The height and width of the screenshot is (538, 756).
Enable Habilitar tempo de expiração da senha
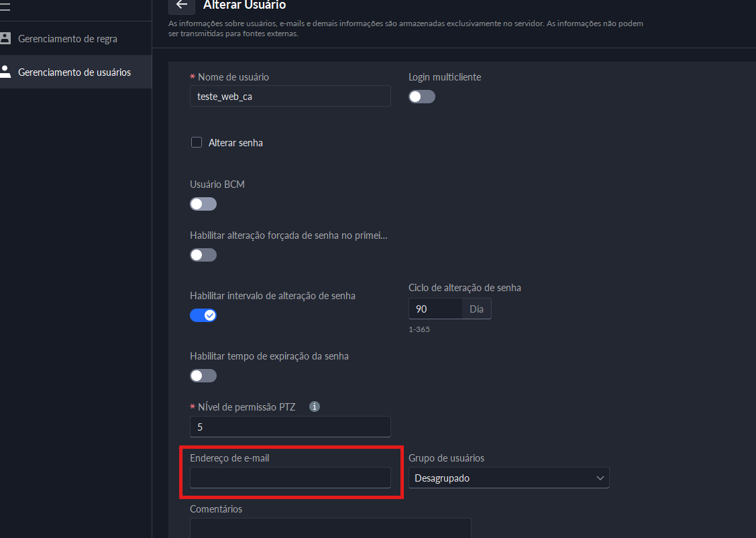point(203,376)
